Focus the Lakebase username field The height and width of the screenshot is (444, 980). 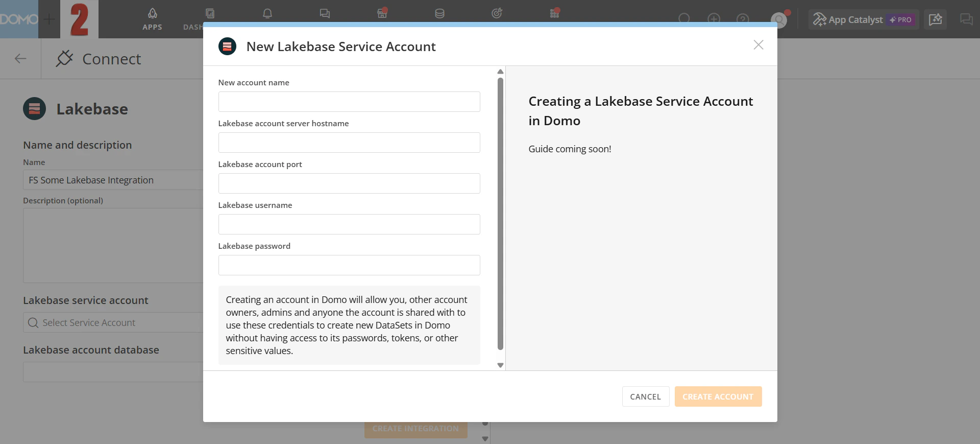pos(349,224)
